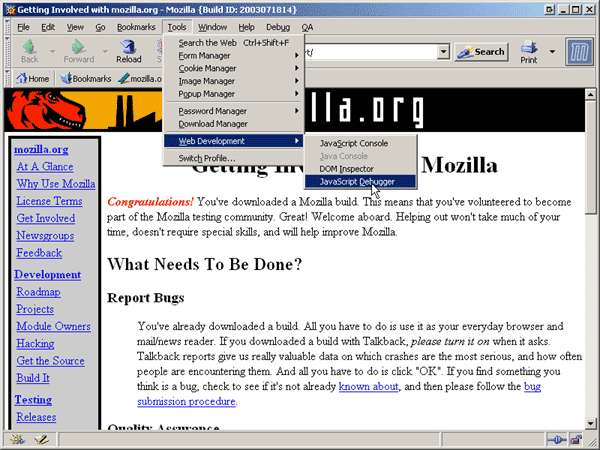Viewport: 600px width, 450px height.
Task: Open Navigator component icon in status bar
Action: pyautogui.click(x=18, y=440)
